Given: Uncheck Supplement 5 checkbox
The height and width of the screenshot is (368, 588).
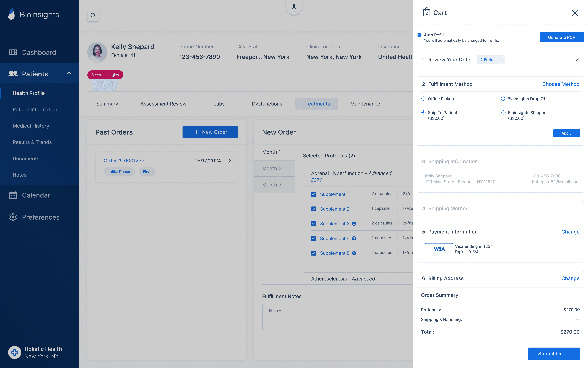Looking at the screenshot, I should pyautogui.click(x=314, y=253).
